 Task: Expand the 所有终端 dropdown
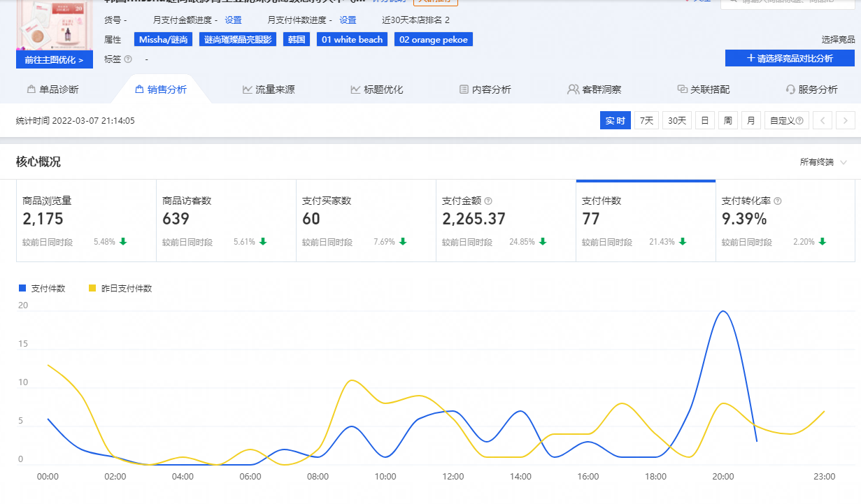tap(823, 162)
